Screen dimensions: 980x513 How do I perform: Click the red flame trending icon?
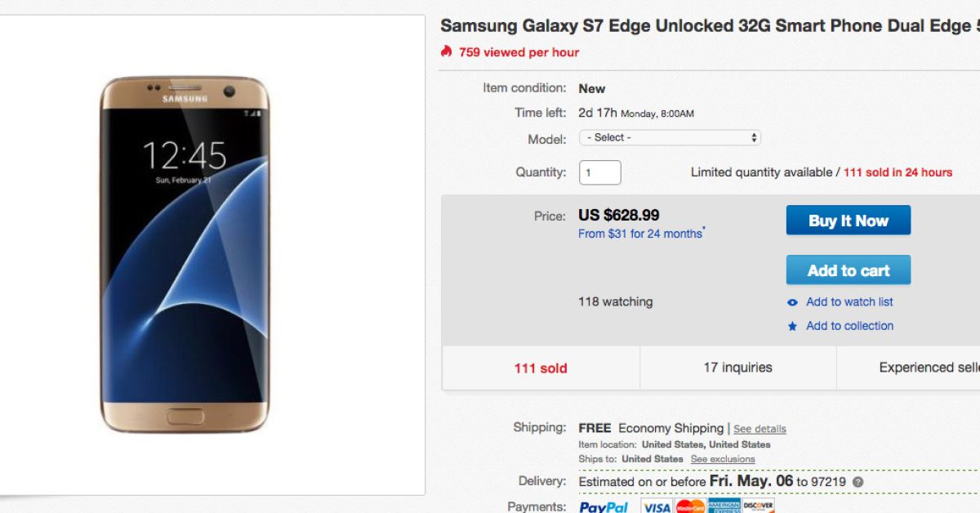point(446,52)
